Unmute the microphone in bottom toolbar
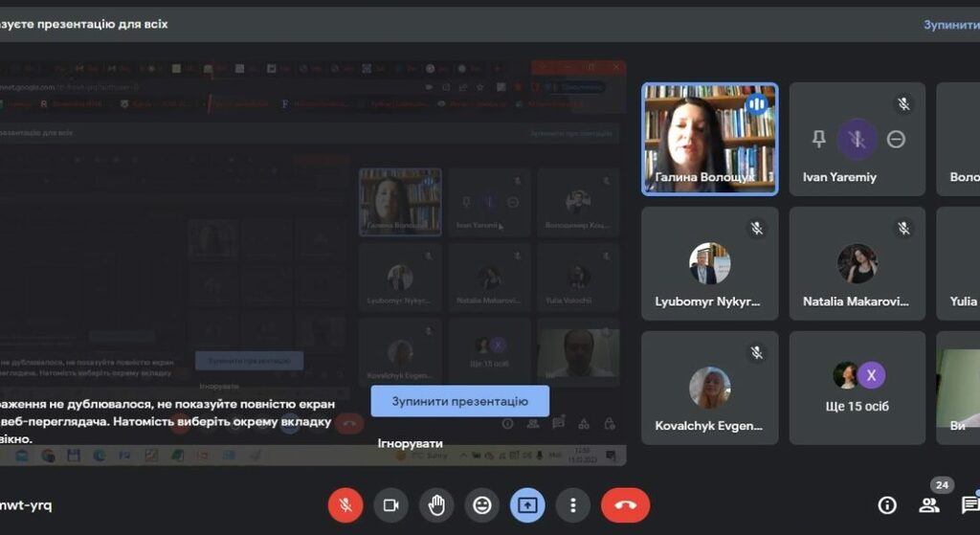 tap(345, 504)
